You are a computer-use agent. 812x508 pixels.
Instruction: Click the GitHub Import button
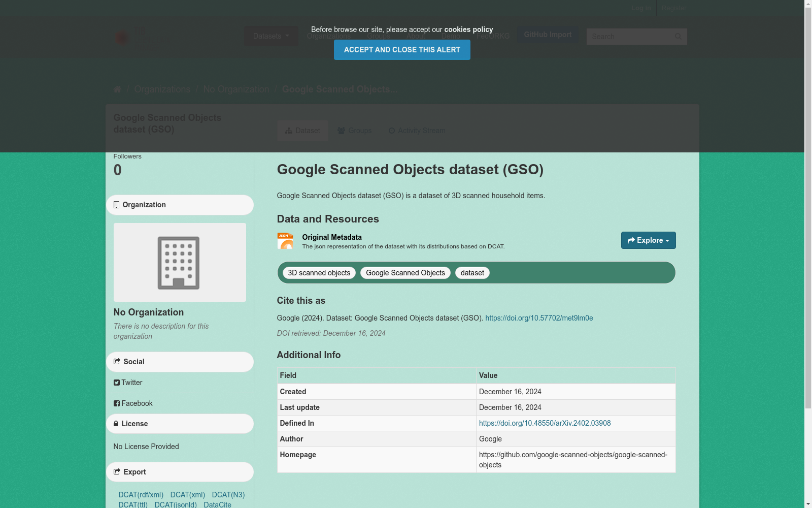tap(548, 35)
